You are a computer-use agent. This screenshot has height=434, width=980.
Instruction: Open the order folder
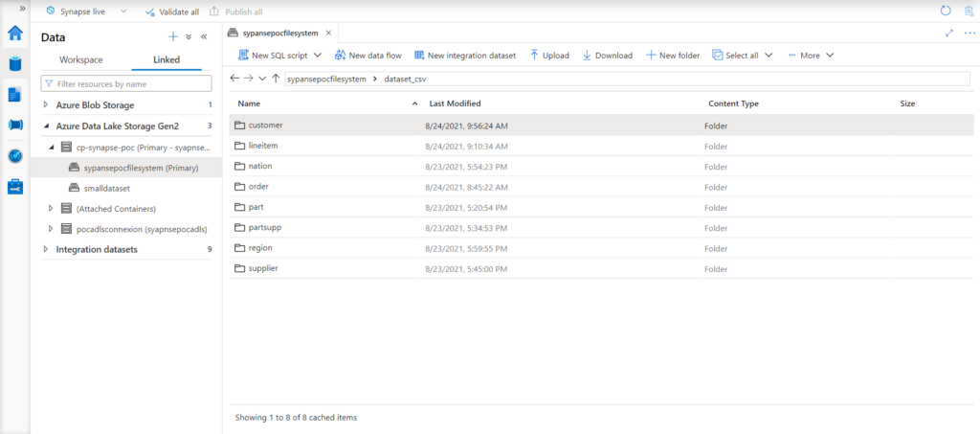point(258,187)
